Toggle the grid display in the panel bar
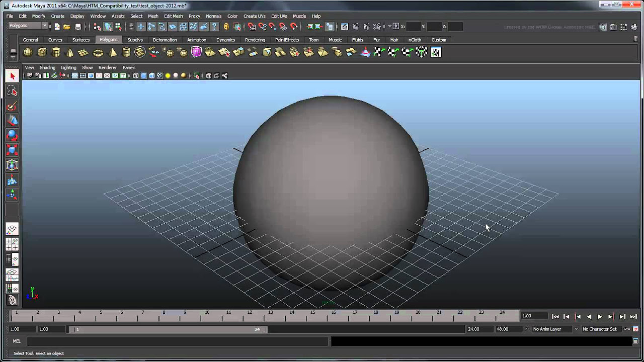Image resolution: width=644 pixels, height=362 pixels. coord(74,76)
